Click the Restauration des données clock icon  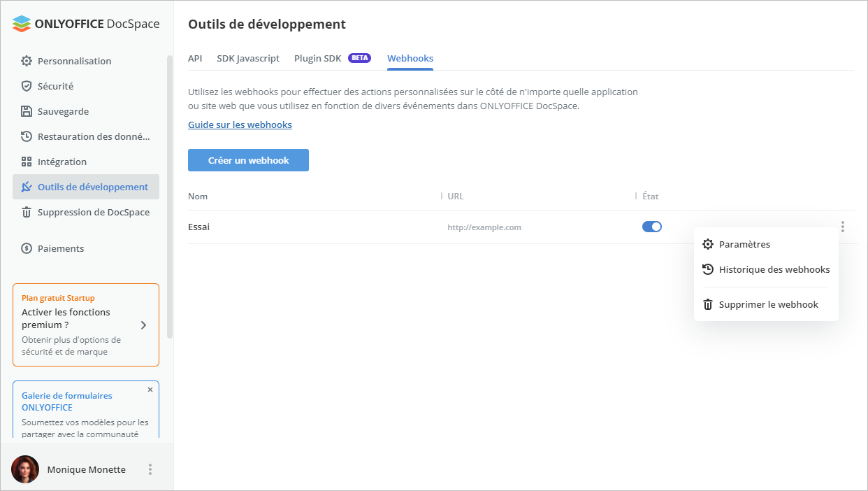point(27,136)
